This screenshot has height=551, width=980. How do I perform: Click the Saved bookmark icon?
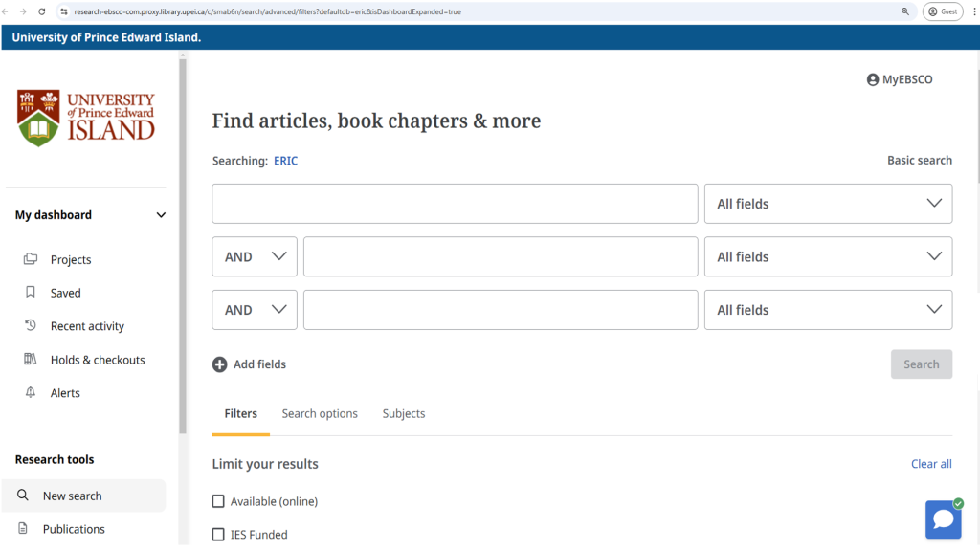pyautogui.click(x=31, y=293)
